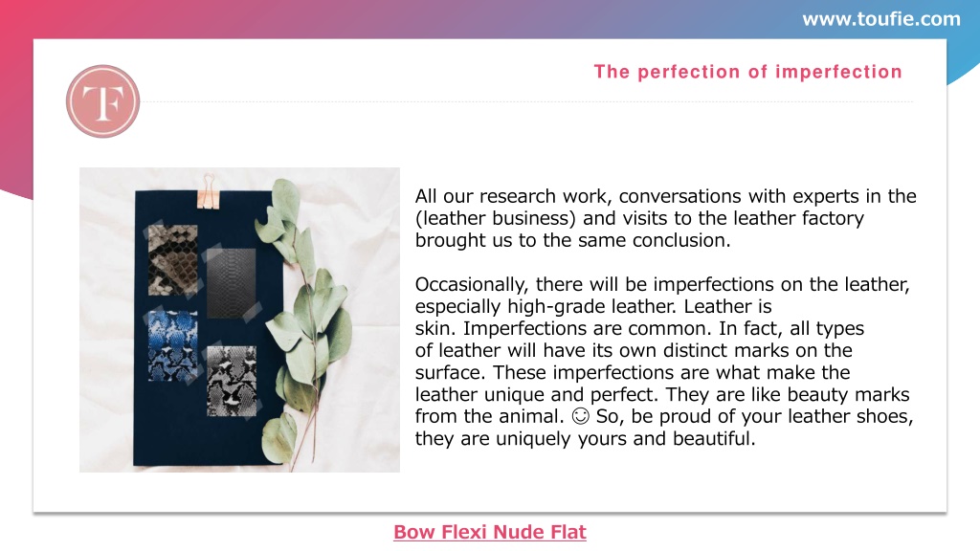Click the navy blue board in photo

pyautogui.click(x=208, y=328)
